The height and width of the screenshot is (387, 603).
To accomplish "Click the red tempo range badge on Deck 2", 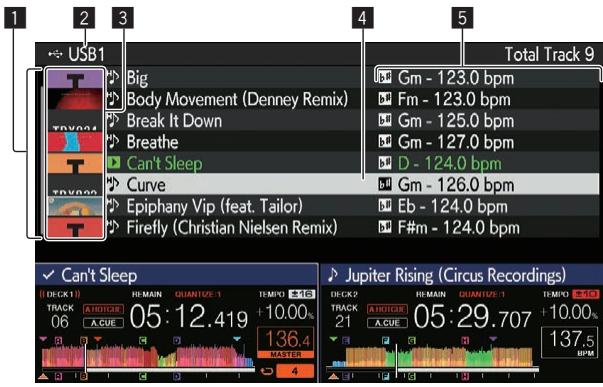I will (x=585, y=294).
